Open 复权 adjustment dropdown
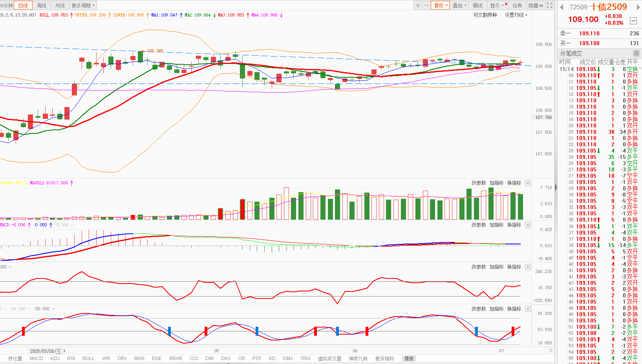The height and width of the screenshot is (364, 642). (x=441, y=5)
